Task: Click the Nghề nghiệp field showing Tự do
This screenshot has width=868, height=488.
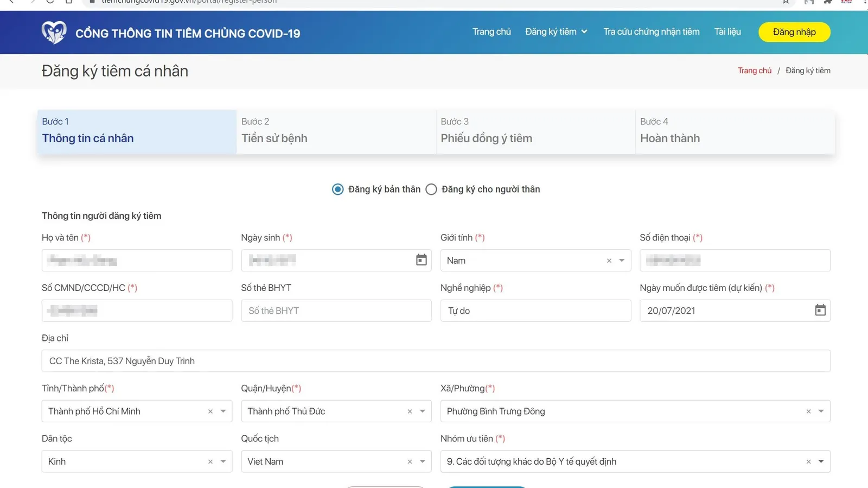Action: click(535, 310)
